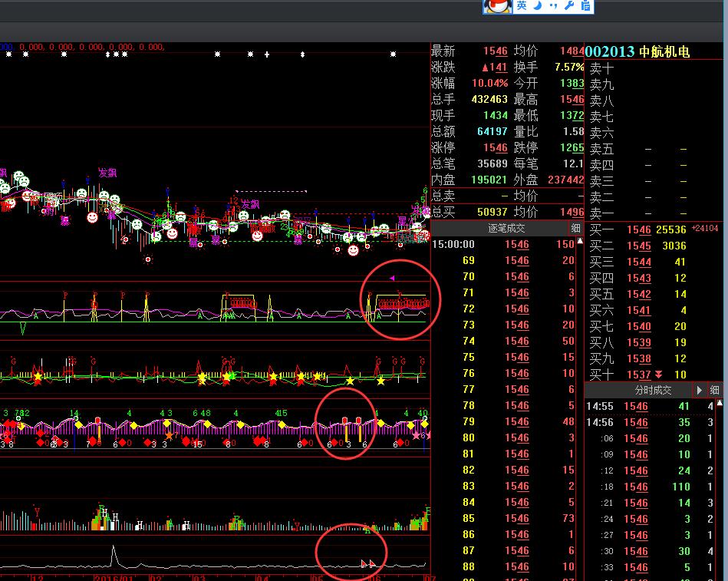This screenshot has height=581, width=728.
Task: Click the 买九 price 1538
Action: pos(639,358)
